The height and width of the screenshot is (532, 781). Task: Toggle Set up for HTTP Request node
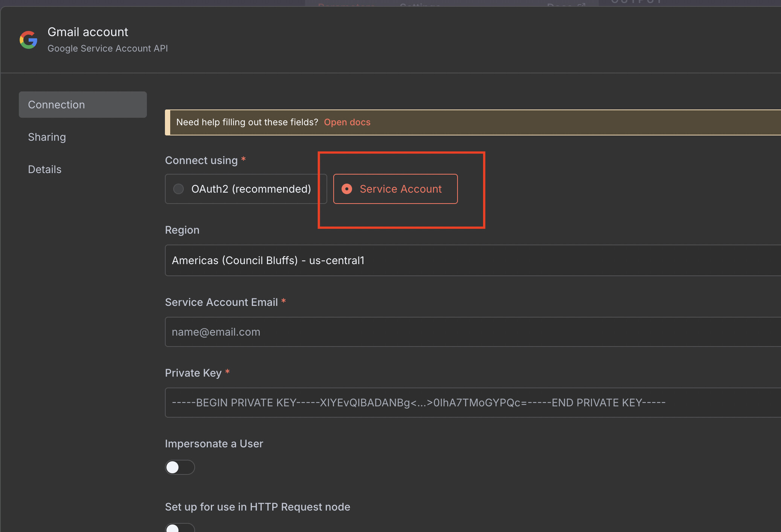point(180,528)
